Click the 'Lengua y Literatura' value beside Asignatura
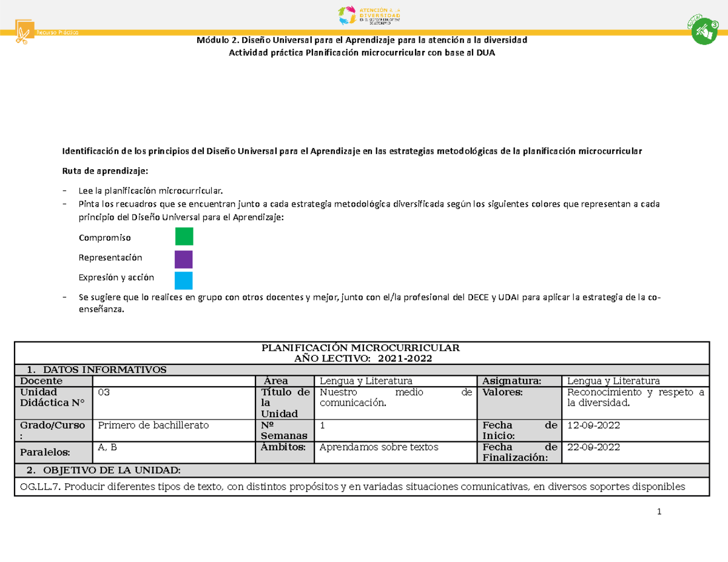Screen dimensions: 728x562 613,381
